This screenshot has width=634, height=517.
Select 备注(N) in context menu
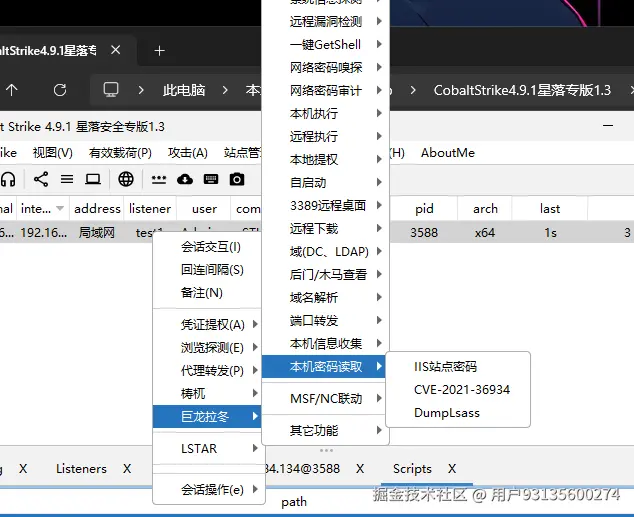tap(207, 293)
